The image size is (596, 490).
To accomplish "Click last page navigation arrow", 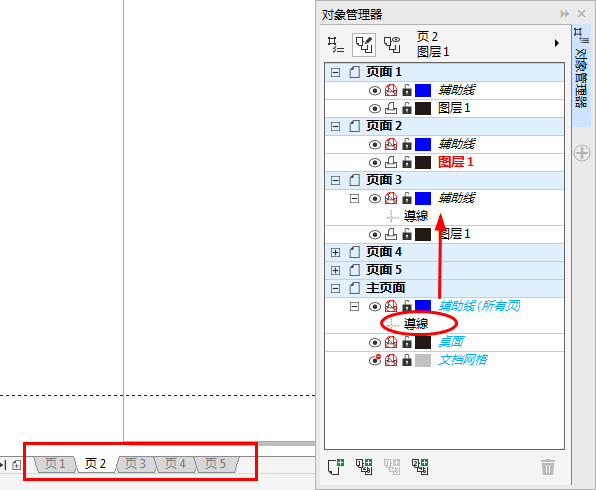I will (x=4, y=465).
